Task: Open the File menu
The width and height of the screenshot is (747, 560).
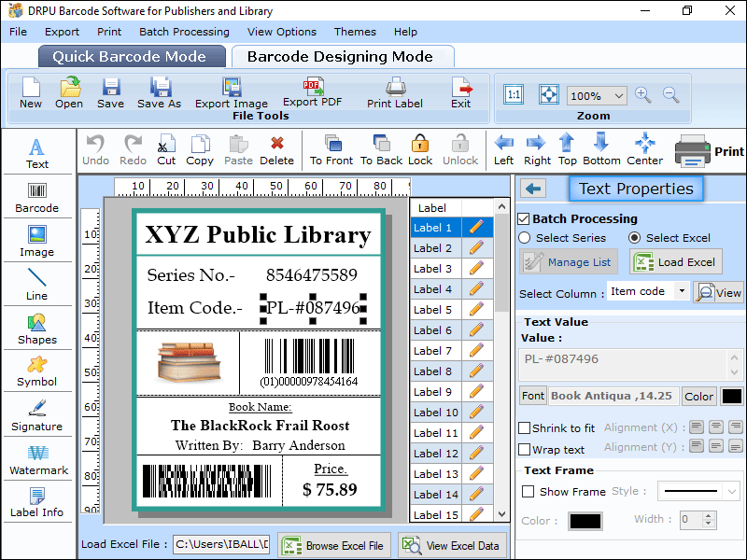Action: 18,32
